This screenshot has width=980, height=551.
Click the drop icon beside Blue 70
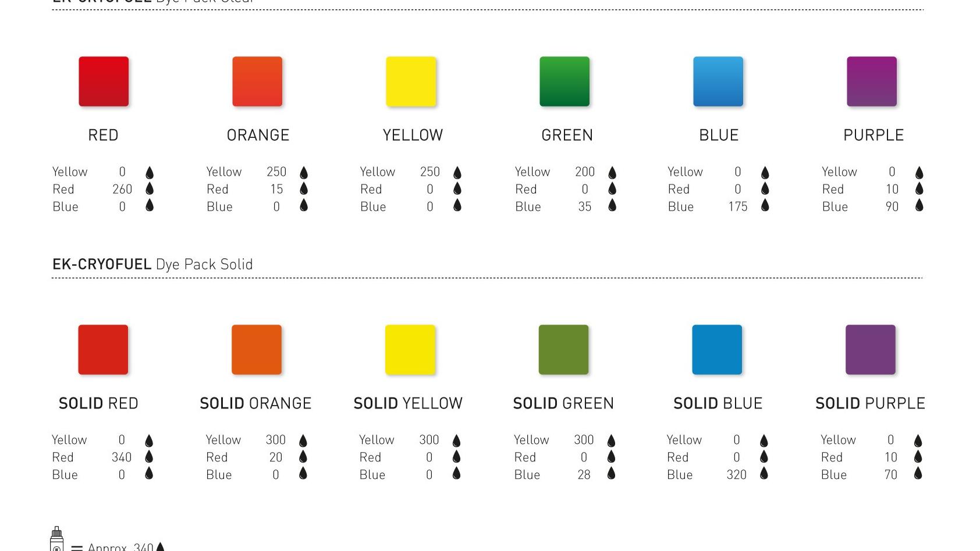click(x=918, y=474)
